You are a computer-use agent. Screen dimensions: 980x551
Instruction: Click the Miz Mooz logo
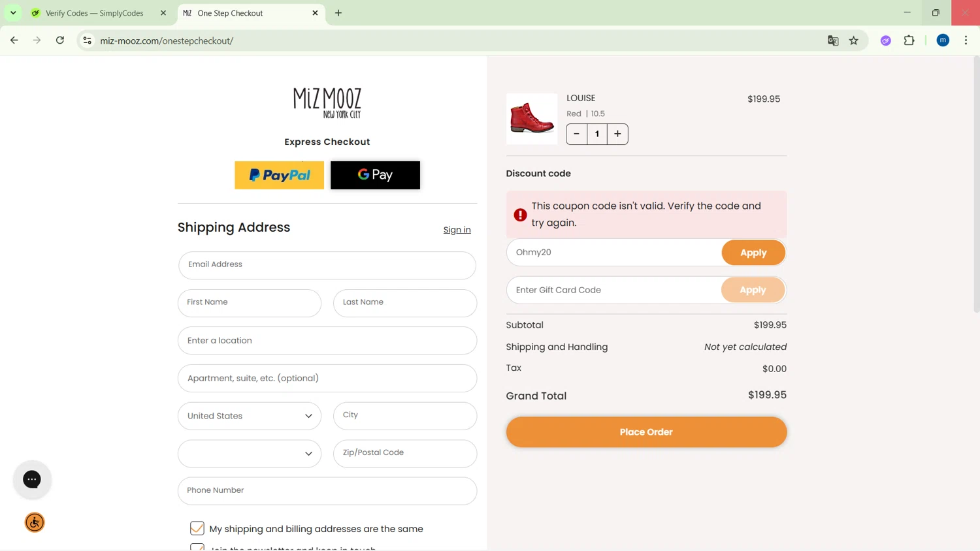pyautogui.click(x=327, y=103)
